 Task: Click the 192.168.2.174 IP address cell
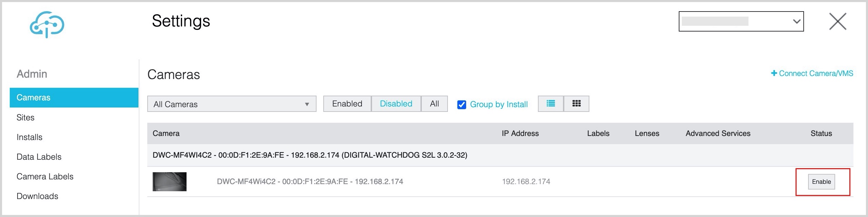pyautogui.click(x=526, y=181)
